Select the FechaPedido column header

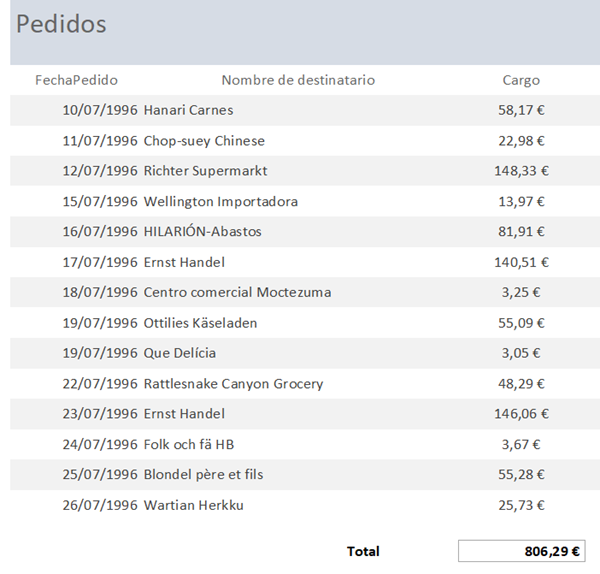pyautogui.click(x=76, y=80)
